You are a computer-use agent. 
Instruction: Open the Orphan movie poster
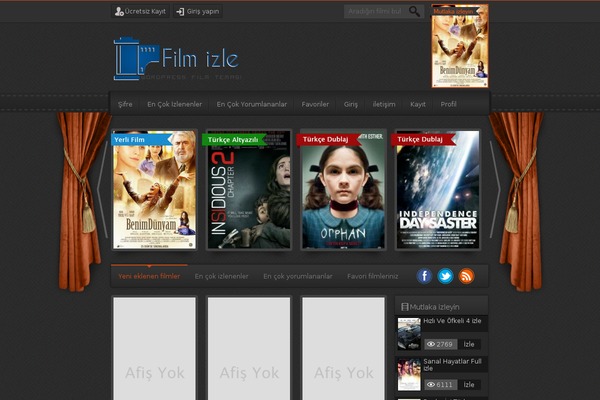pyautogui.click(x=343, y=190)
